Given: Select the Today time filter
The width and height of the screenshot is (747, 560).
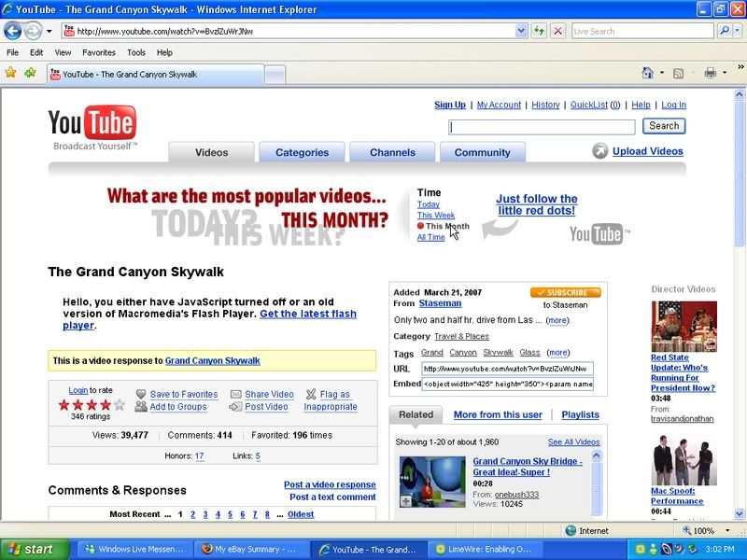Looking at the screenshot, I should pyautogui.click(x=429, y=204).
